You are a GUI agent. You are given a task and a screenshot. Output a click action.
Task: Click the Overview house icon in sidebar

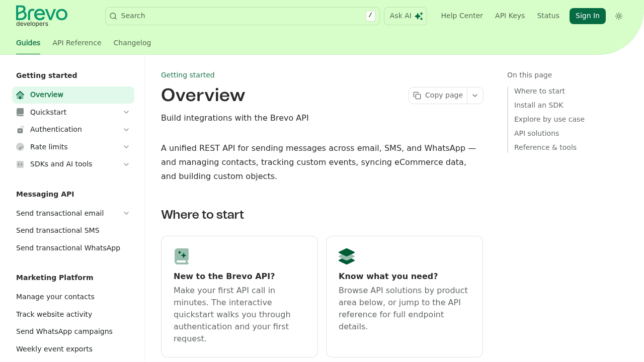point(20,95)
